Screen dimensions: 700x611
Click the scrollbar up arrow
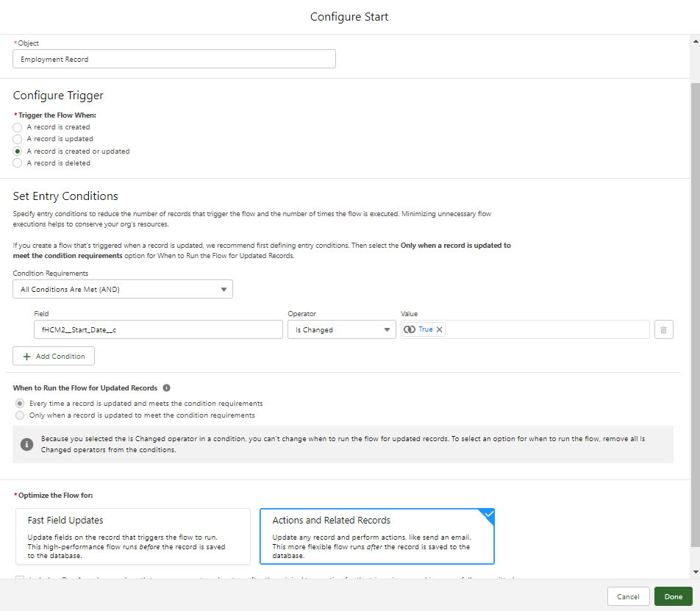[695, 40]
